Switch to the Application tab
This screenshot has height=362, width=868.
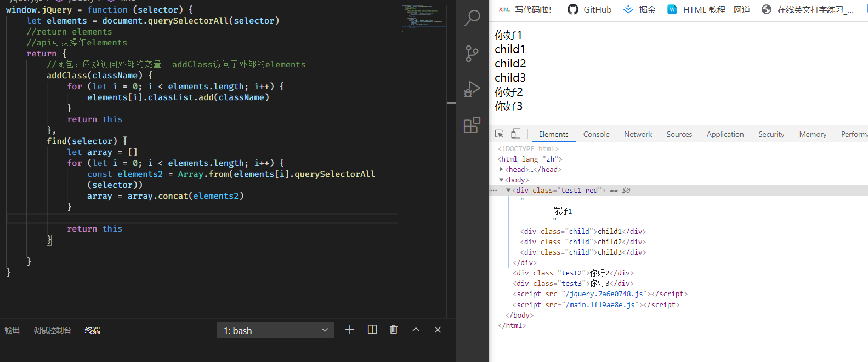(725, 134)
